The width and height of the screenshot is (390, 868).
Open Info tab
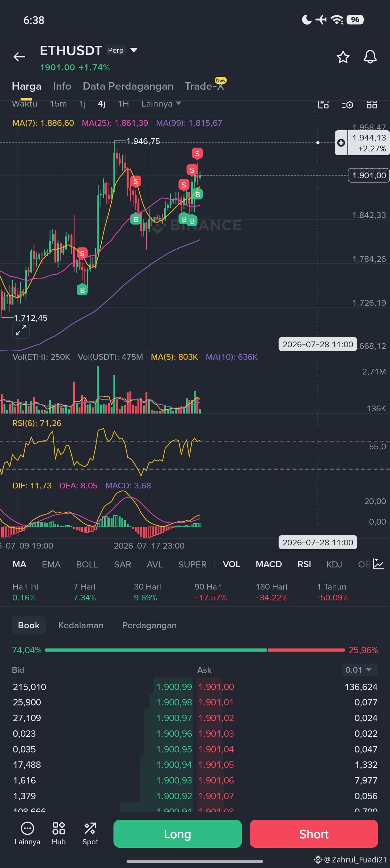pos(62,86)
